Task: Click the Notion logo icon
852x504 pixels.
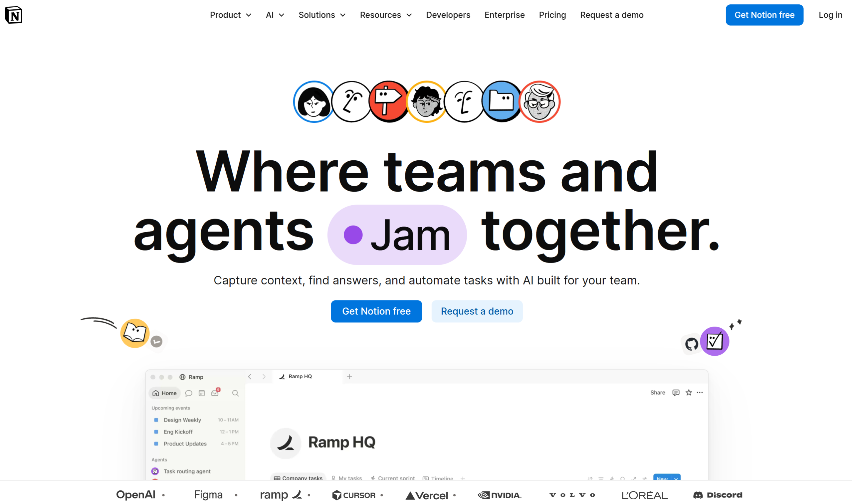Action: [14, 15]
